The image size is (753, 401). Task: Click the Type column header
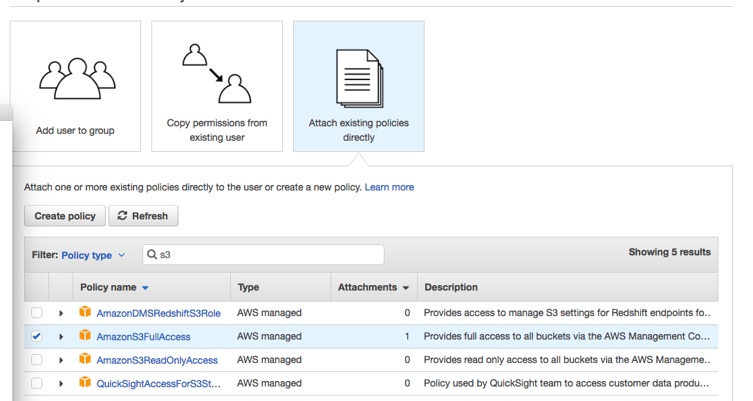(x=248, y=287)
